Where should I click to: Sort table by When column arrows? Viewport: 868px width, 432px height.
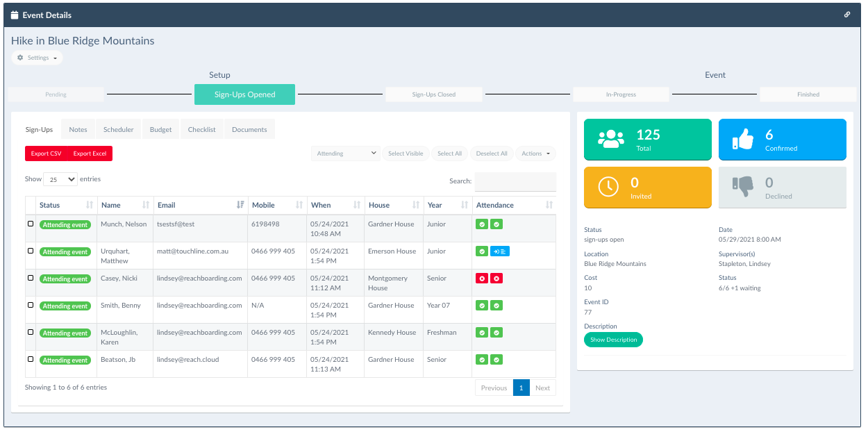click(x=357, y=205)
